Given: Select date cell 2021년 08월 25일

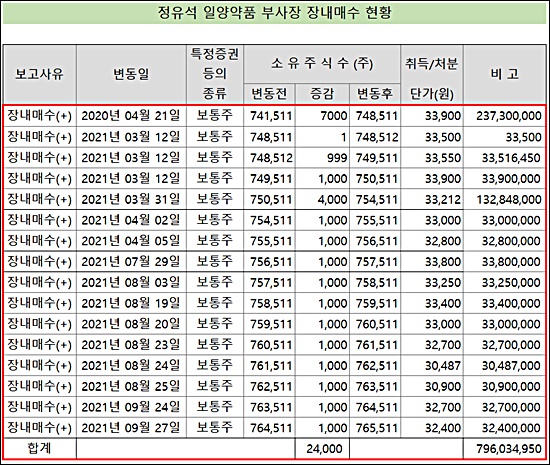Looking at the screenshot, I should (x=131, y=386).
